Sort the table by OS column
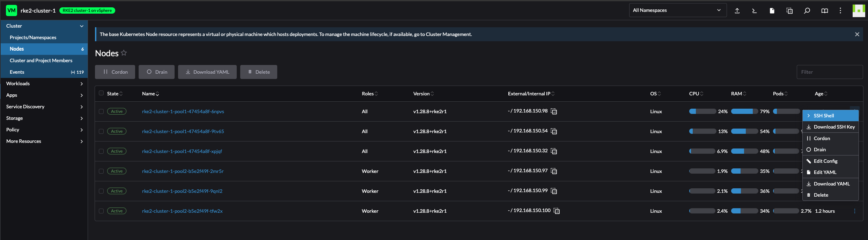 tap(655, 94)
